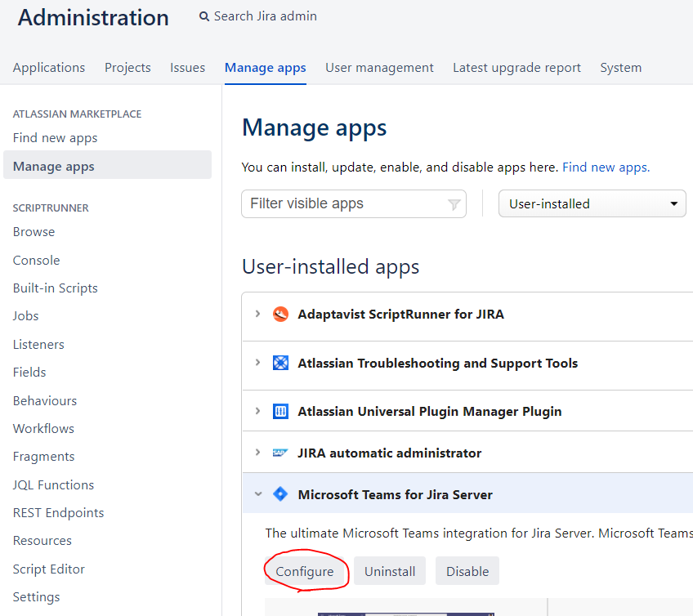Viewport: 693px width, 616px height.
Task: Click the search magnifier icon
Action: [x=203, y=17]
